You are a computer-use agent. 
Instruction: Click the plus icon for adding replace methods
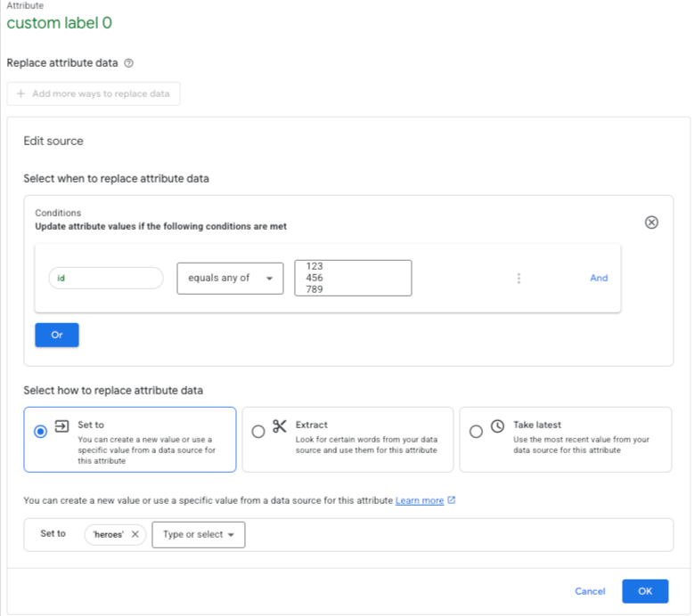20,93
